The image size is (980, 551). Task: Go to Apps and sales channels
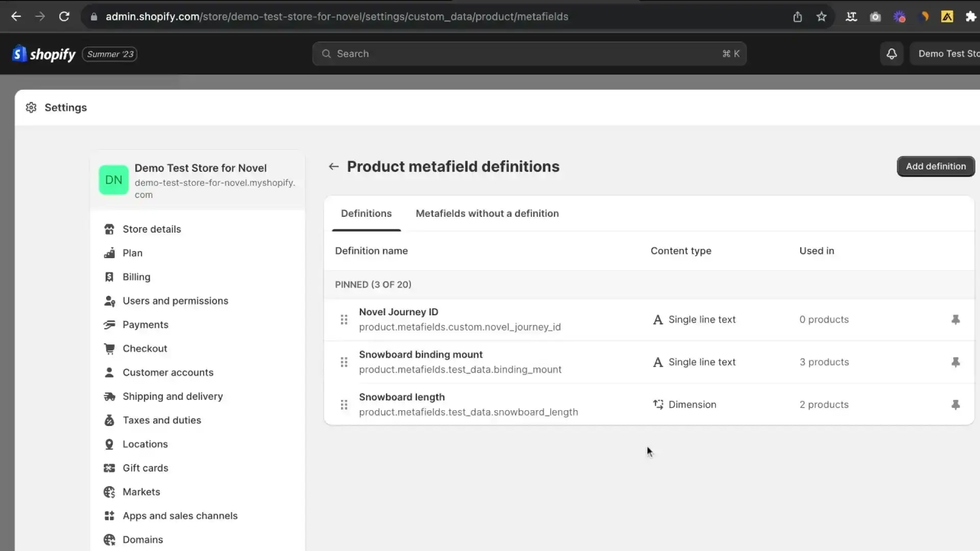coord(180,516)
